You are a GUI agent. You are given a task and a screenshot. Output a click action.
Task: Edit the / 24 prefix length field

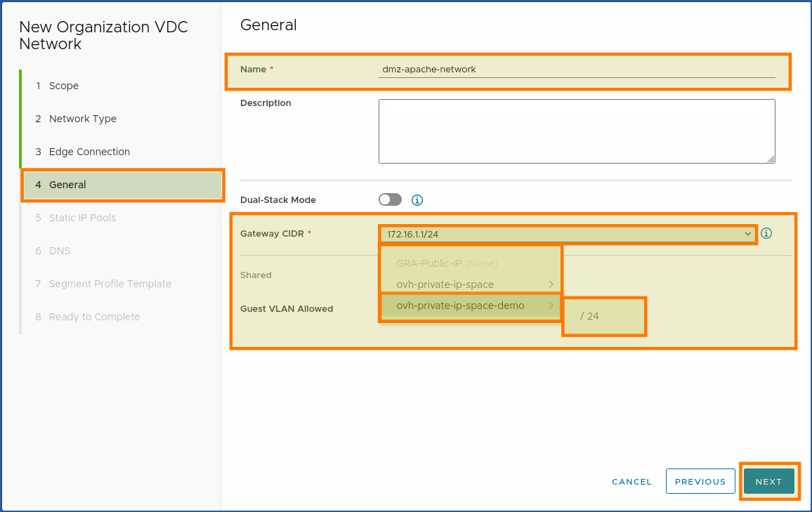(603, 316)
